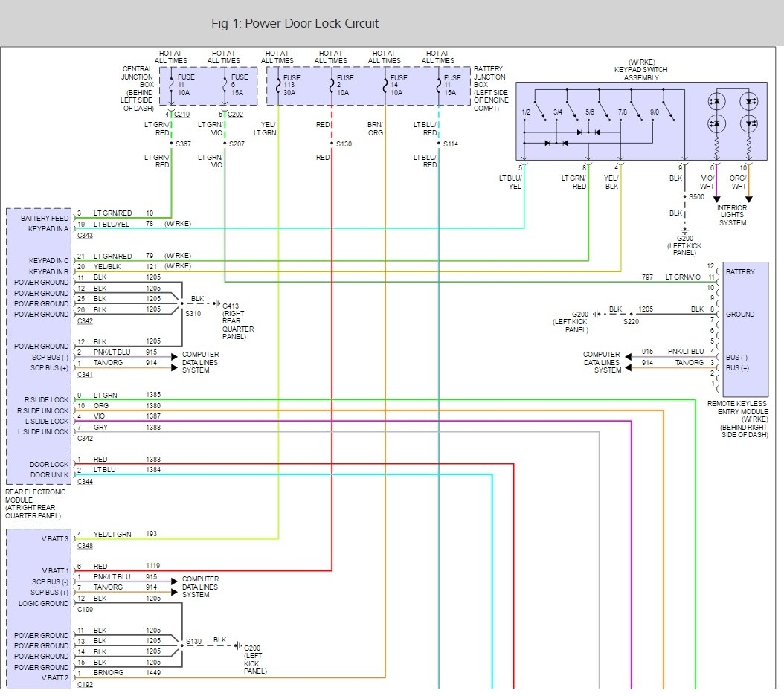Click the S310 splice point
This screenshot has width=784, height=696.
point(182,303)
